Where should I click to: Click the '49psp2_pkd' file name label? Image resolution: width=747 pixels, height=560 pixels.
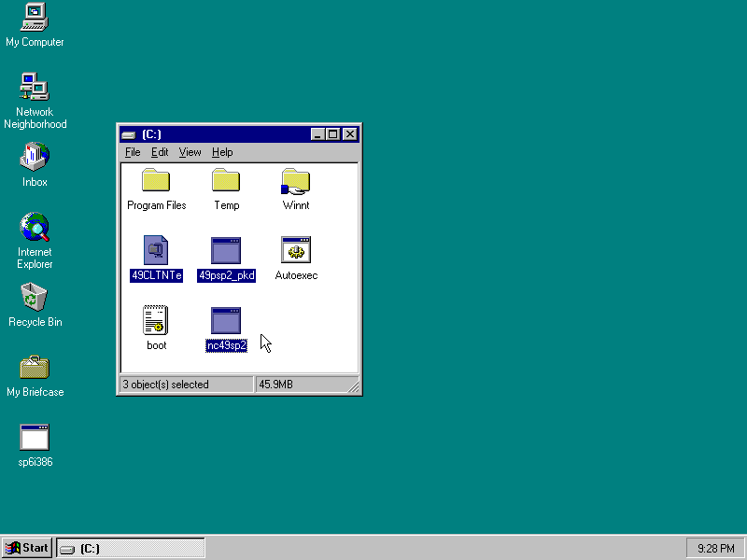click(x=226, y=275)
